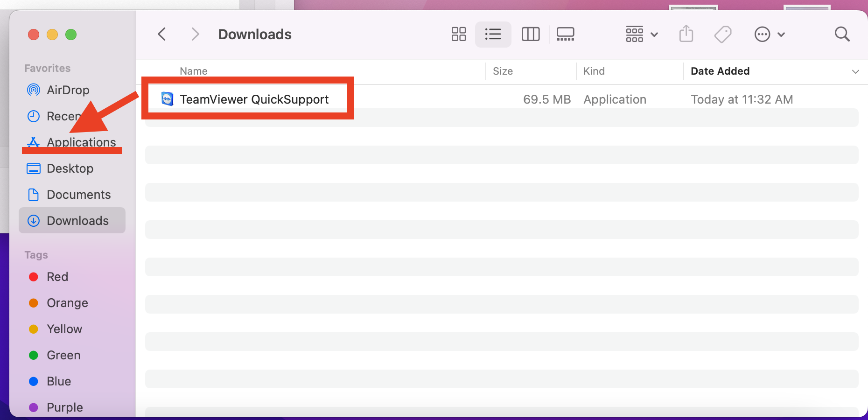The height and width of the screenshot is (420, 868).
Task: Switch to list view
Action: click(493, 34)
